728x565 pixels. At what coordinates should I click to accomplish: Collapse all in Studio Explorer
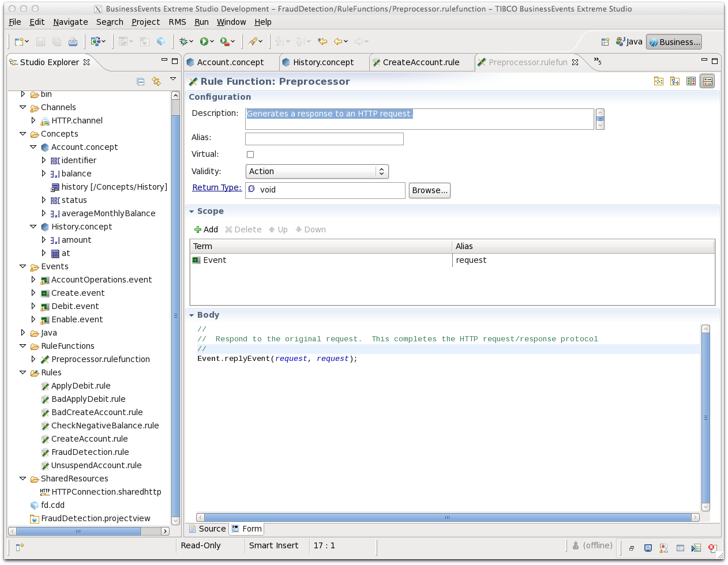pos(141,81)
